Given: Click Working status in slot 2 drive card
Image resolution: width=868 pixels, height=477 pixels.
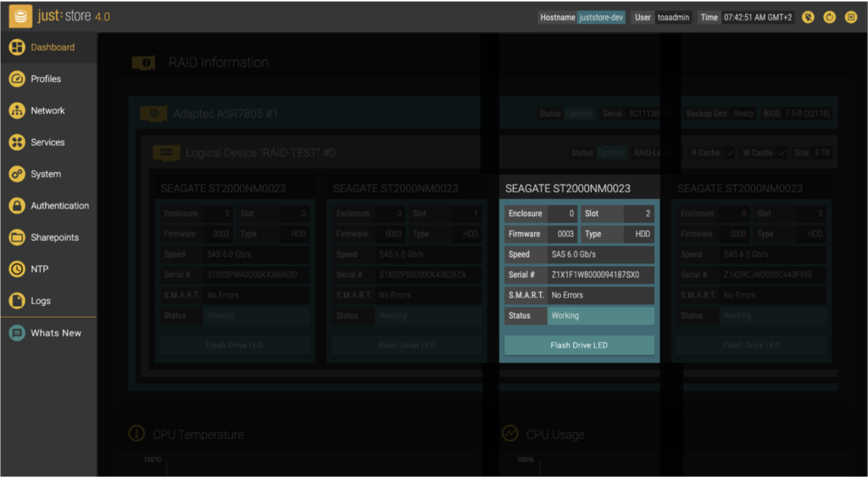Looking at the screenshot, I should click(601, 316).
